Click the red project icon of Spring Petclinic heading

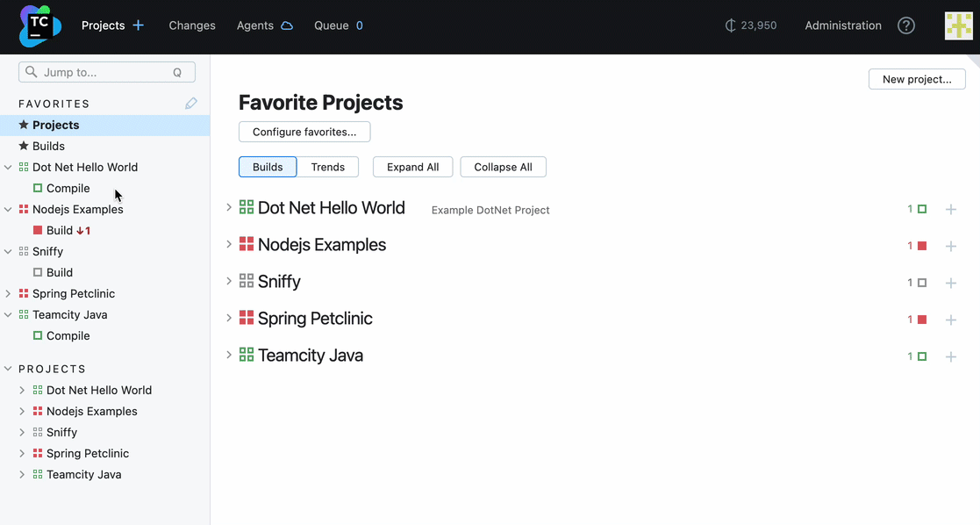coord(247,318)
